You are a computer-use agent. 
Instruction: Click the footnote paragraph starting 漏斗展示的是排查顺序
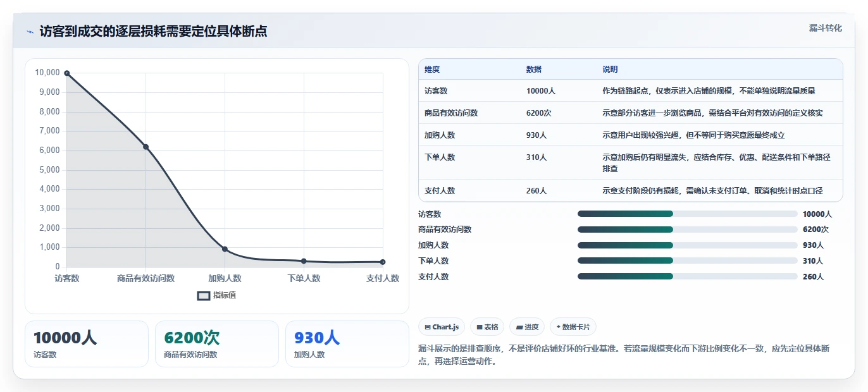(624, 355)
